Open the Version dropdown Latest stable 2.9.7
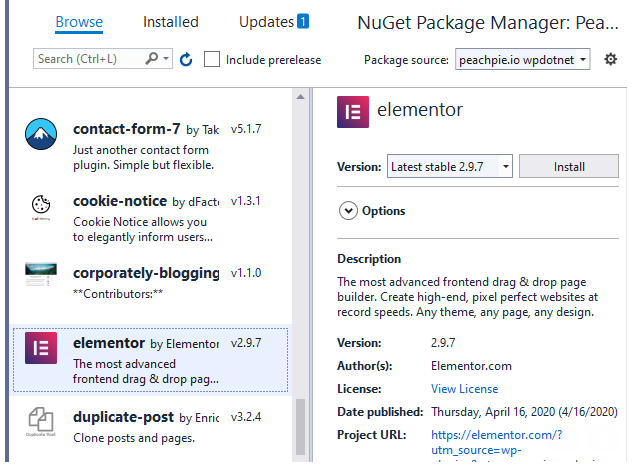The image size is (637, 470). 450,166
